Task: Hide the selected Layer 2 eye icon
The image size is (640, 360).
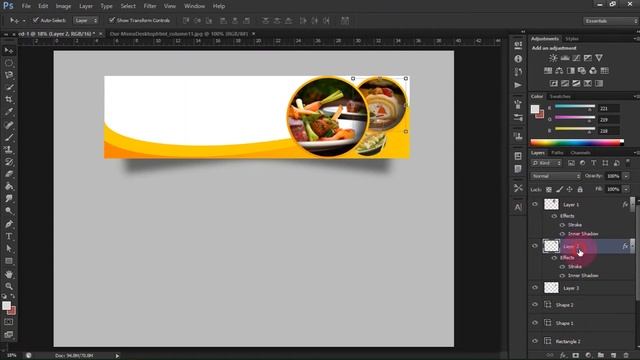Action: [535, 246]
